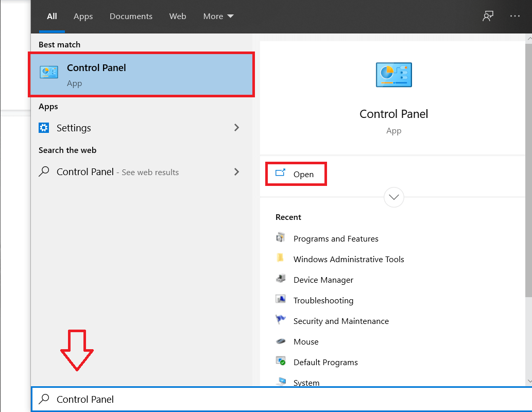Switch to the Web search tab
The image size is (532, 412).
tap(178, 16)
